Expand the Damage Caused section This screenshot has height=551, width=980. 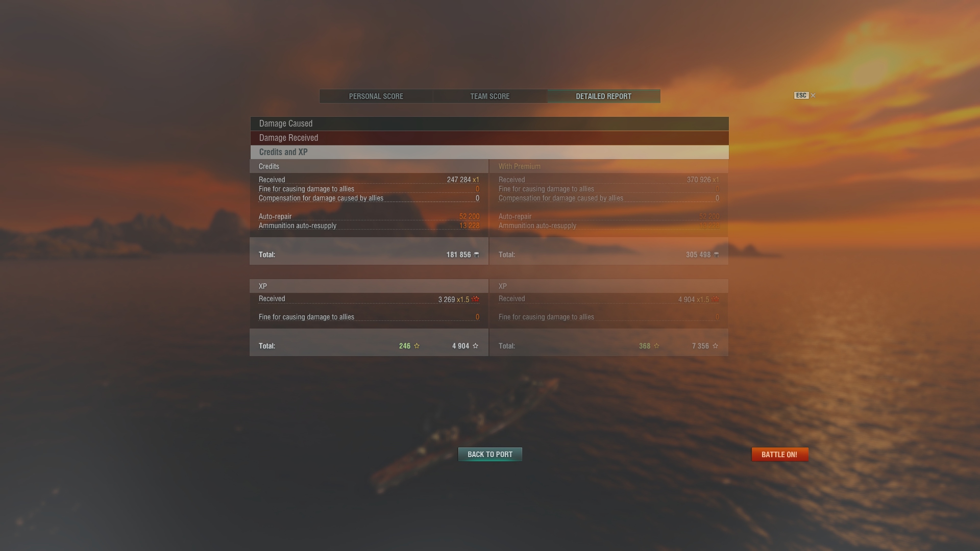(489, 123)
